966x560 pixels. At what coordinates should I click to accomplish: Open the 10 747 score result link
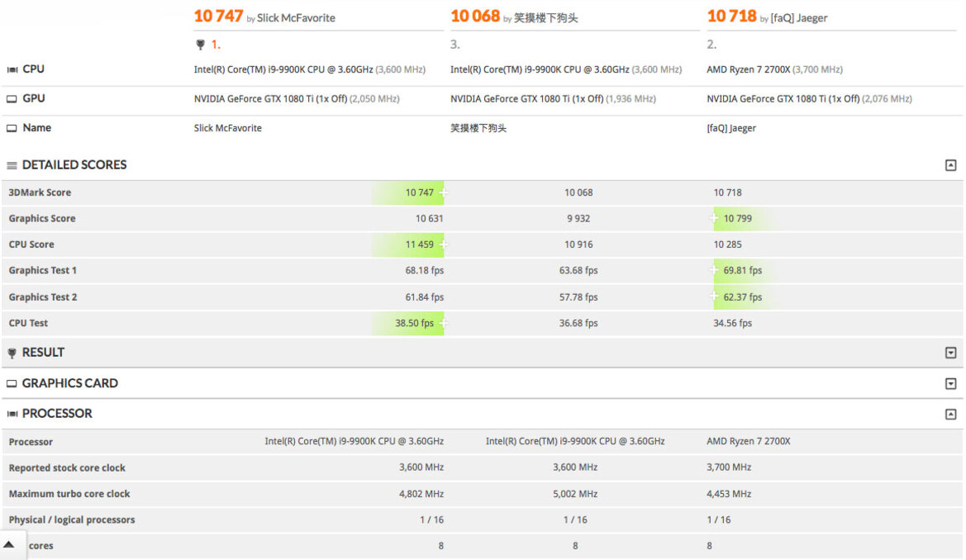coord(219,16)
